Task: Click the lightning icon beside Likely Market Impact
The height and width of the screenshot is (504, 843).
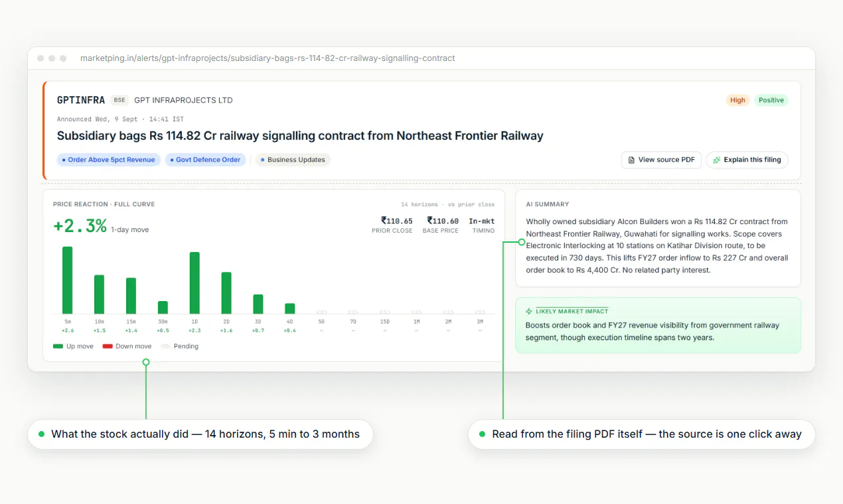Action: point(529,311)
